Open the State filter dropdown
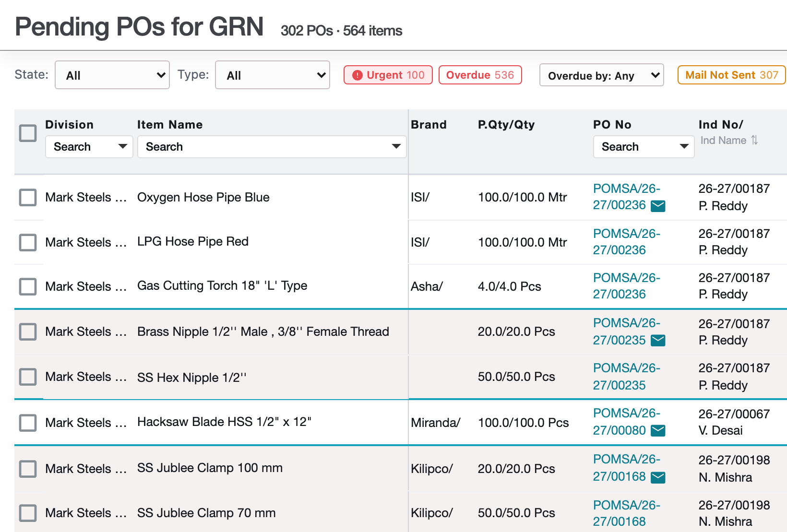This screenshot has width=787, height=532. (112, 75)
